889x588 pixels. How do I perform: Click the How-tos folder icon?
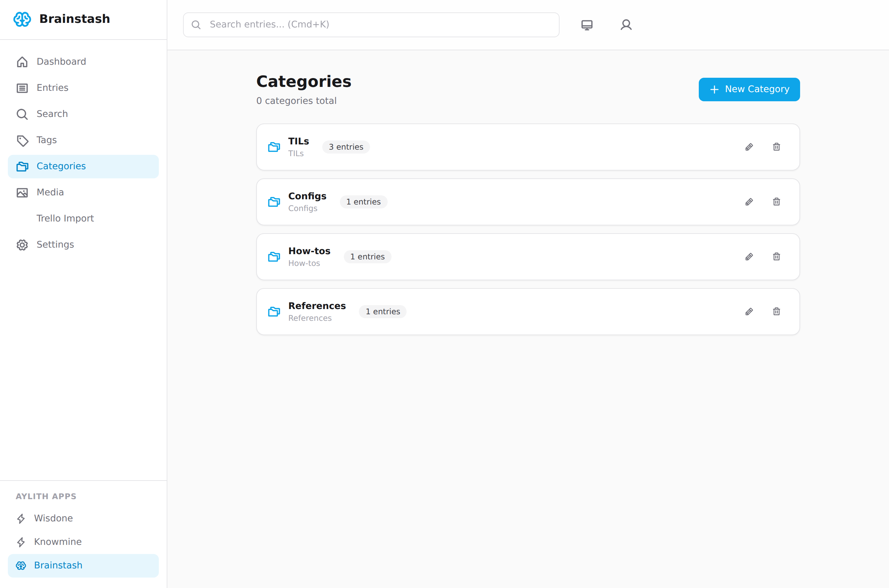(x=274, y=257)
